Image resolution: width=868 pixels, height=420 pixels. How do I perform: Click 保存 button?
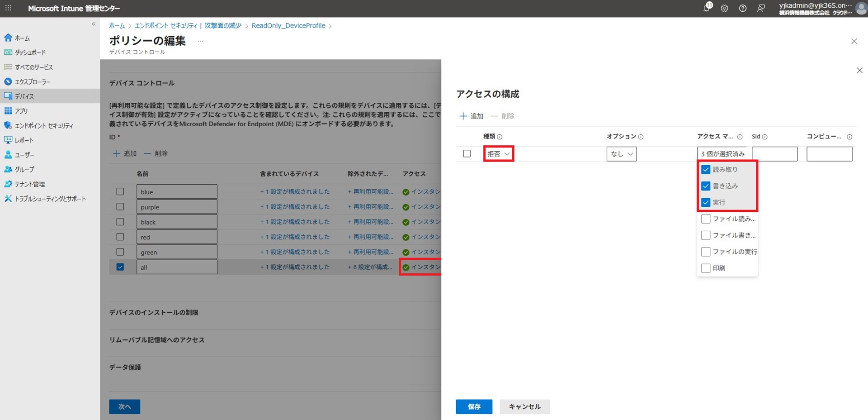point(474,407)
